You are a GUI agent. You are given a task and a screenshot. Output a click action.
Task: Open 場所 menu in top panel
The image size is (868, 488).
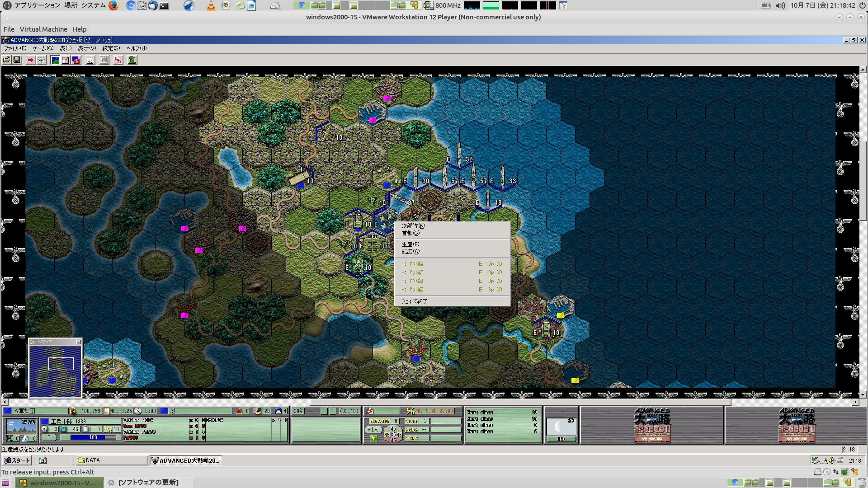[71, 5]
